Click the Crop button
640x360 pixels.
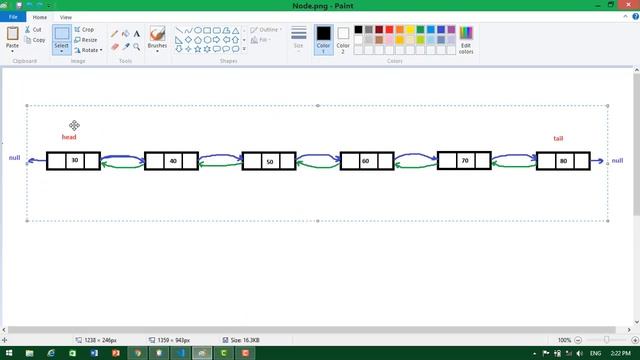(x=84, y=30)
